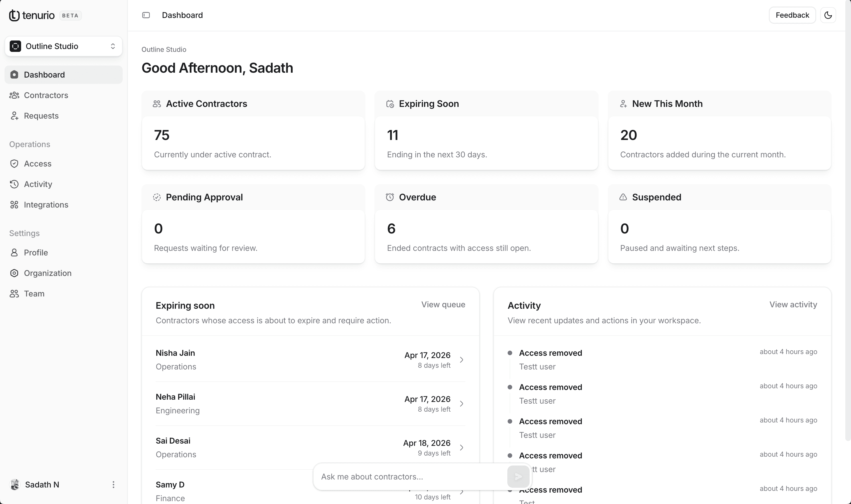851x504 pixels.
Task: Expand Sai Desai row chevron
Action: point(461,448)
